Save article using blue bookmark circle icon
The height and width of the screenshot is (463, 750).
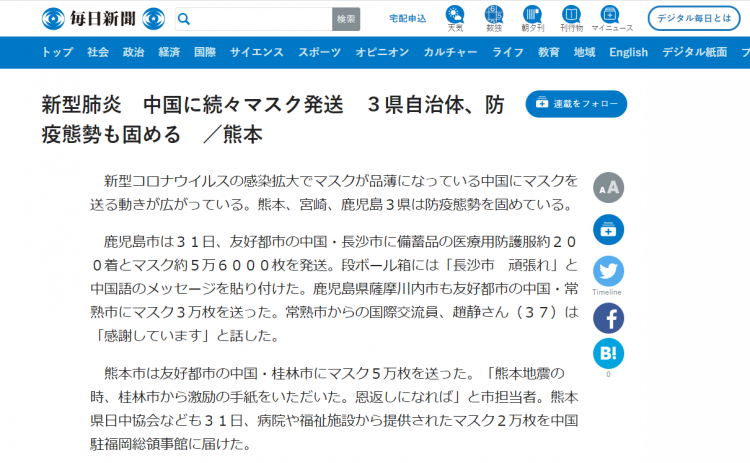(608, 229)
